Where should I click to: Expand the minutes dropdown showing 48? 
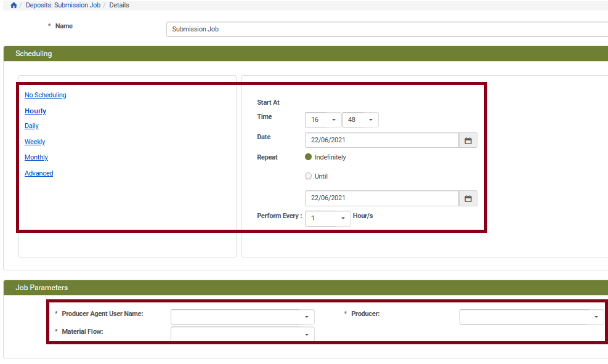(x=360, y=120)
